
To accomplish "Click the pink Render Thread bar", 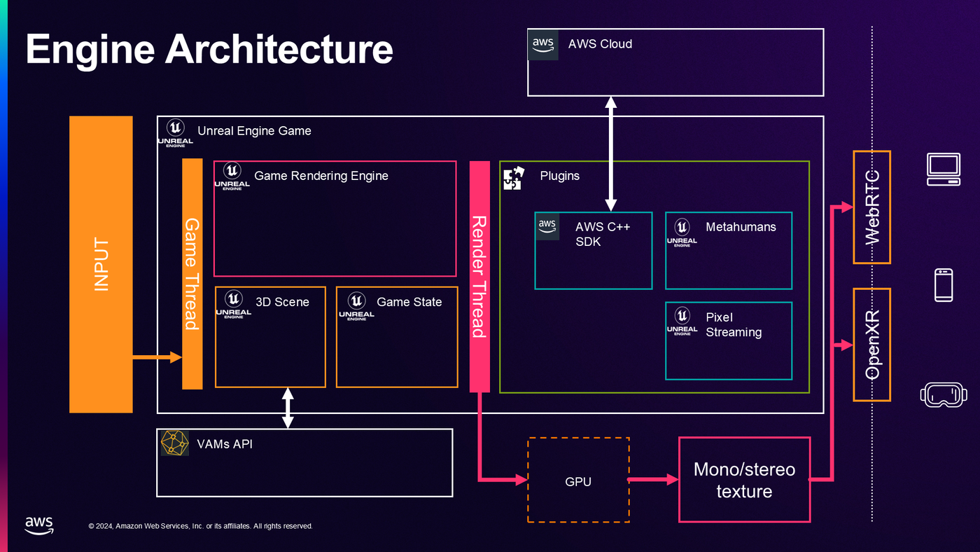I will click(479, 277).
